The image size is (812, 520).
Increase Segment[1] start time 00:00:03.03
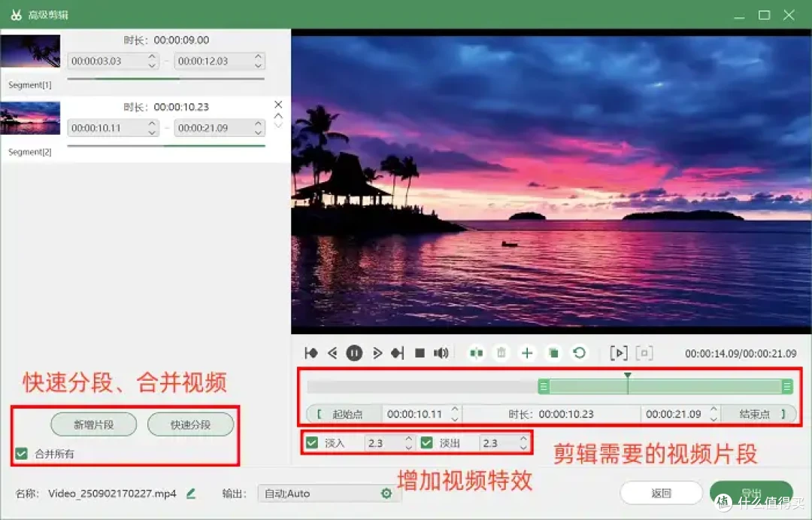[152, 56]
